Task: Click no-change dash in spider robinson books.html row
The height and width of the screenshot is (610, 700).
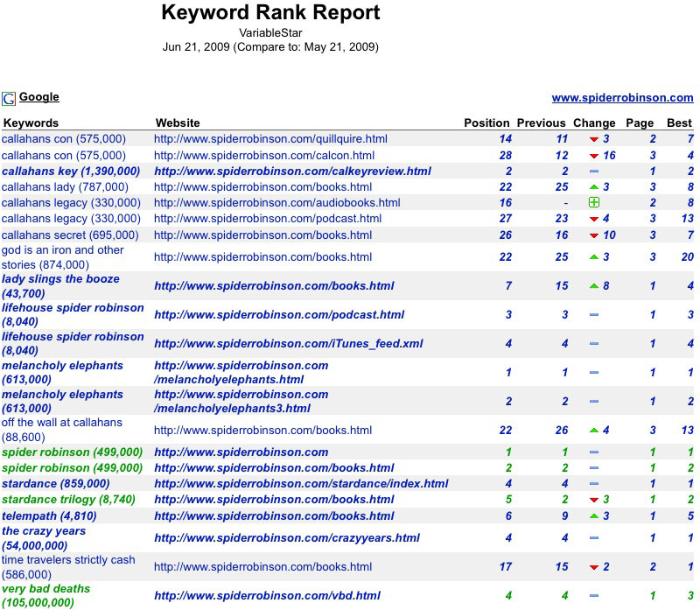Action: 594,468
